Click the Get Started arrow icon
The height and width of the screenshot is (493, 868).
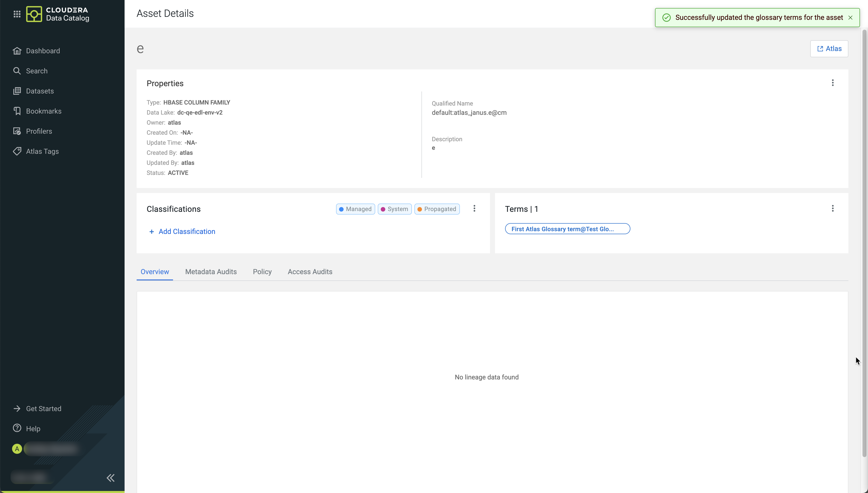(x=17, y=409)
